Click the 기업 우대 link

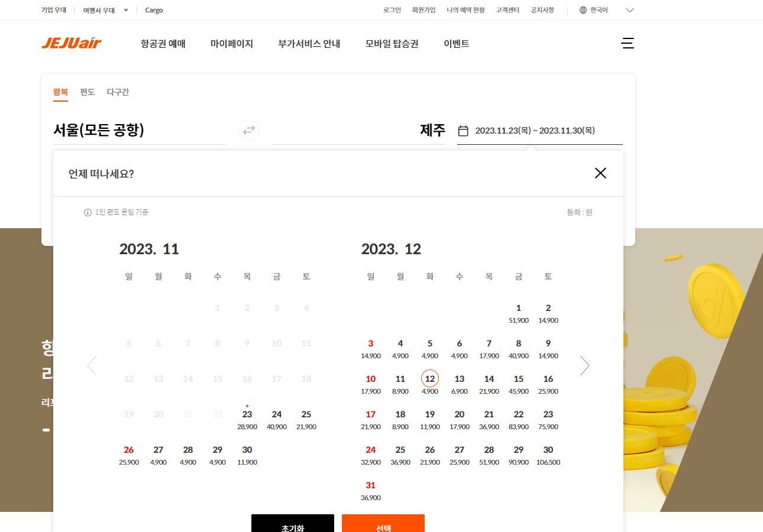point(54,10)
